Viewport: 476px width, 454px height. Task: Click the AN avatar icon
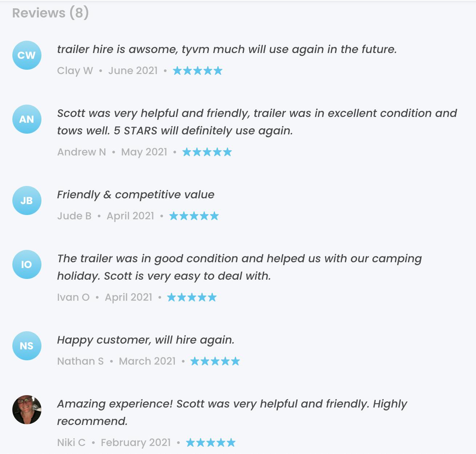tap(27, 119)
